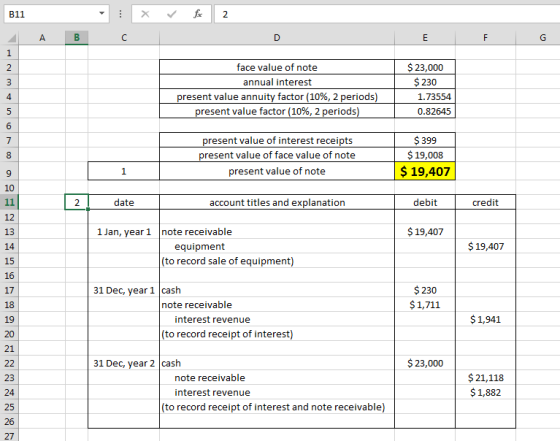Image resolution: width=560 pixels, height=441 pixels.
Task: Select column A header
Action: pyautogui.click(x=42, y=37)
